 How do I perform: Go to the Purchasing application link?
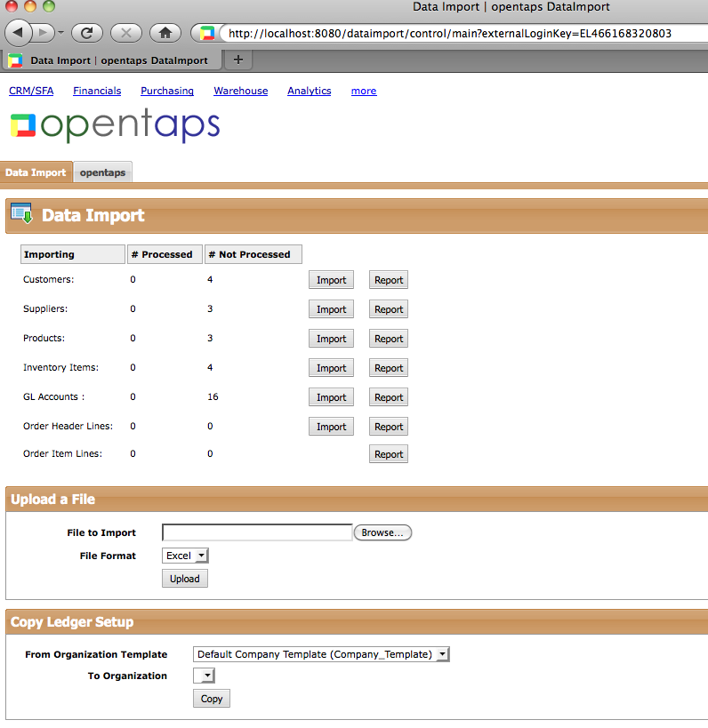click(167, 91)
